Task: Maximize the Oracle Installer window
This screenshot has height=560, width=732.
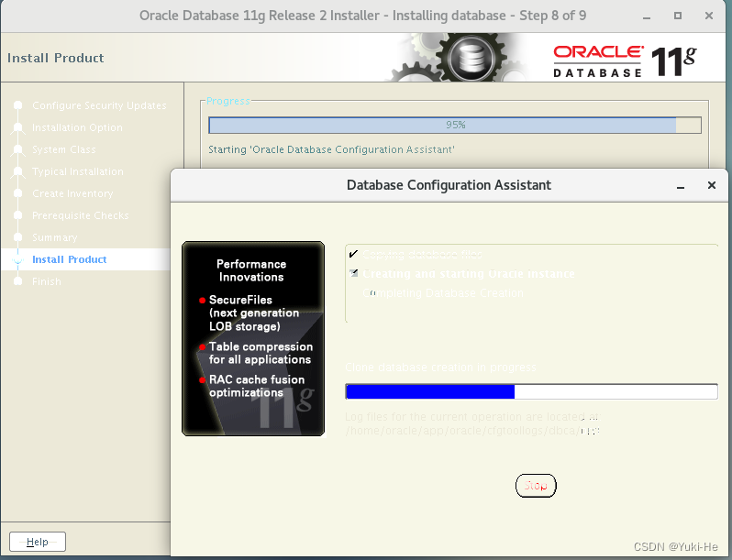Action: (x=677, y=16)
